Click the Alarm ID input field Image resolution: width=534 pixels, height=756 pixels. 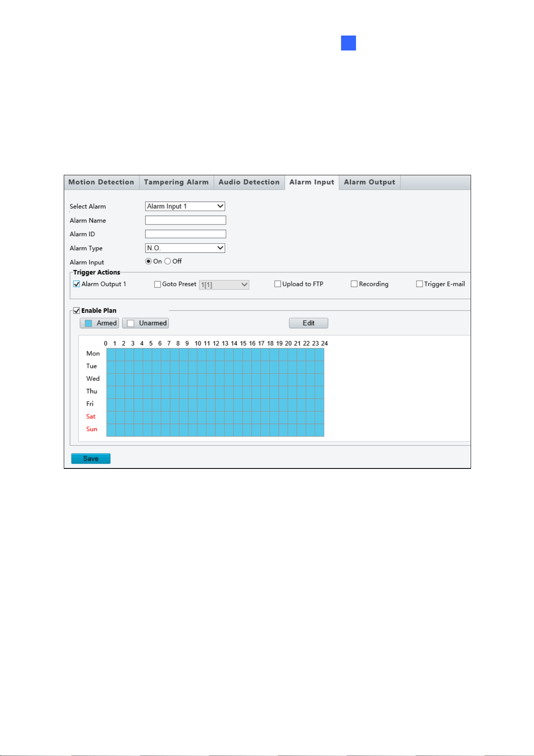tap(186, 234)
